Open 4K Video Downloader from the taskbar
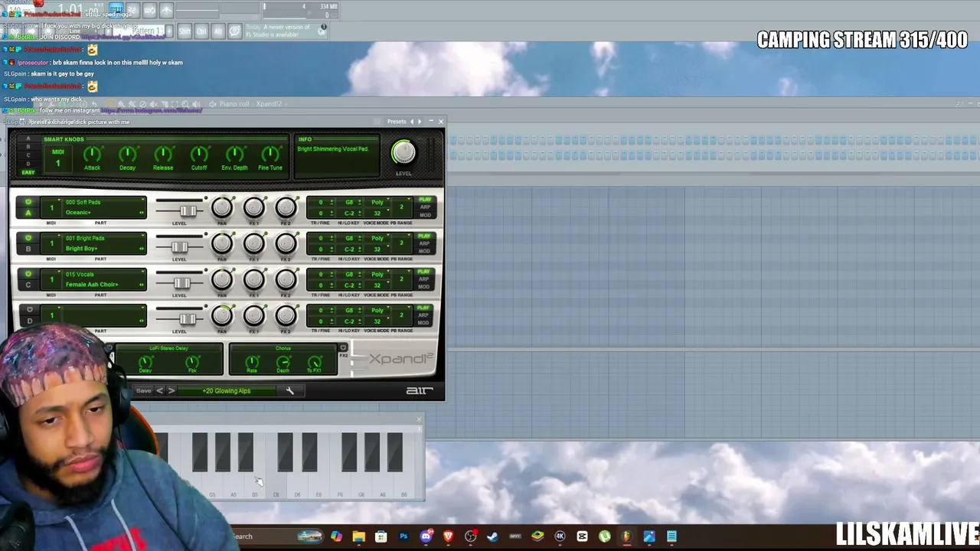Image resolution: width=980 pixels, height=551 pixels. [x=560, y=536]
